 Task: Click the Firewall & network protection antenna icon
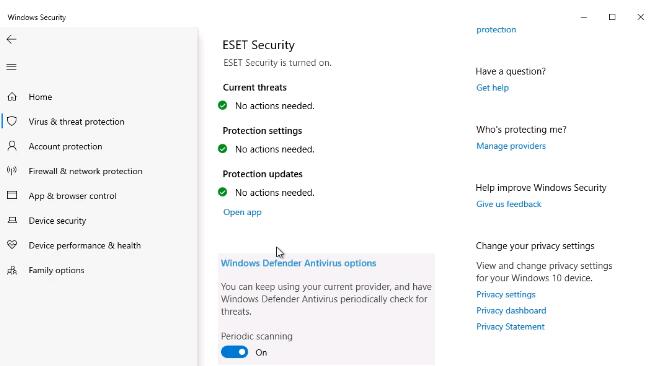12,171
